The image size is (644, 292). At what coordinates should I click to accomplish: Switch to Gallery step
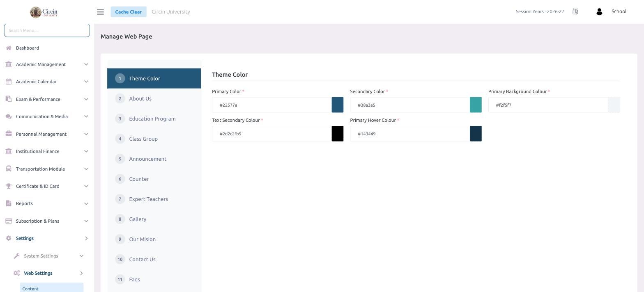click(x=154, y=219)
